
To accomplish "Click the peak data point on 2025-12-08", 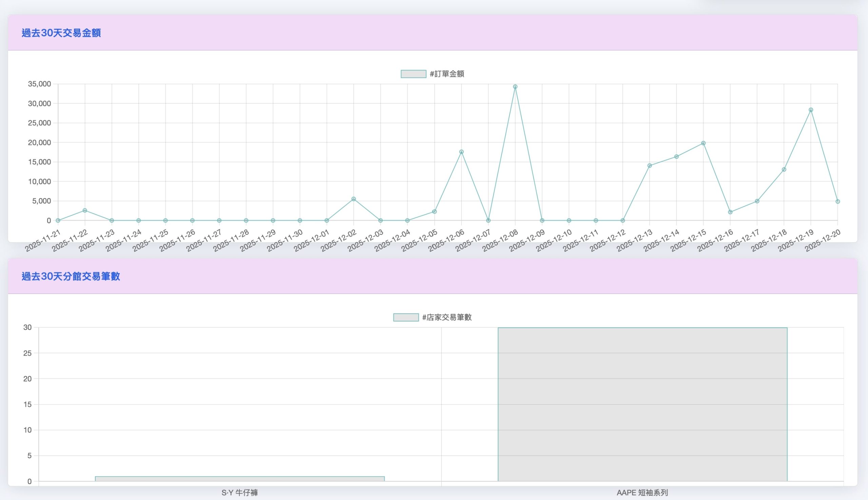I will (515, 87).
